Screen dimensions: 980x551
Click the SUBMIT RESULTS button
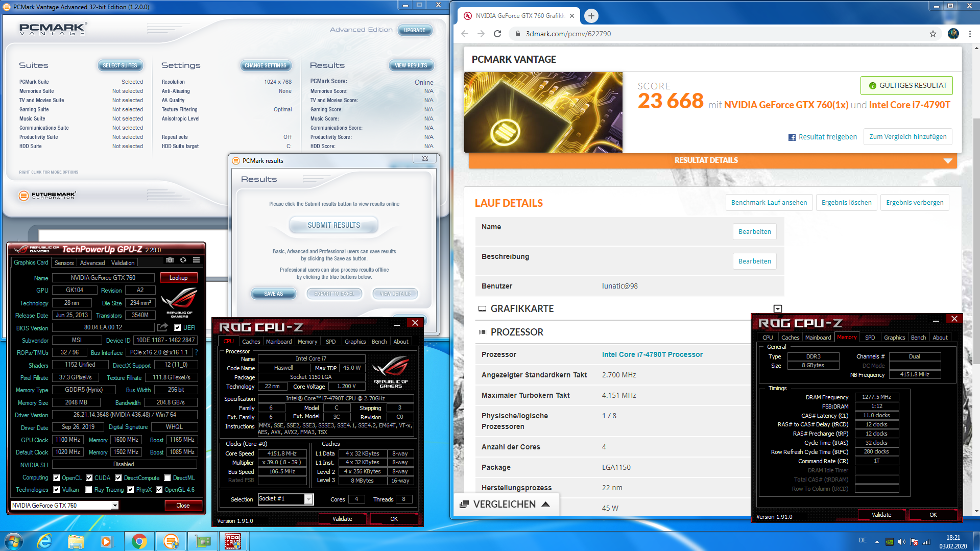click(333, 225)
